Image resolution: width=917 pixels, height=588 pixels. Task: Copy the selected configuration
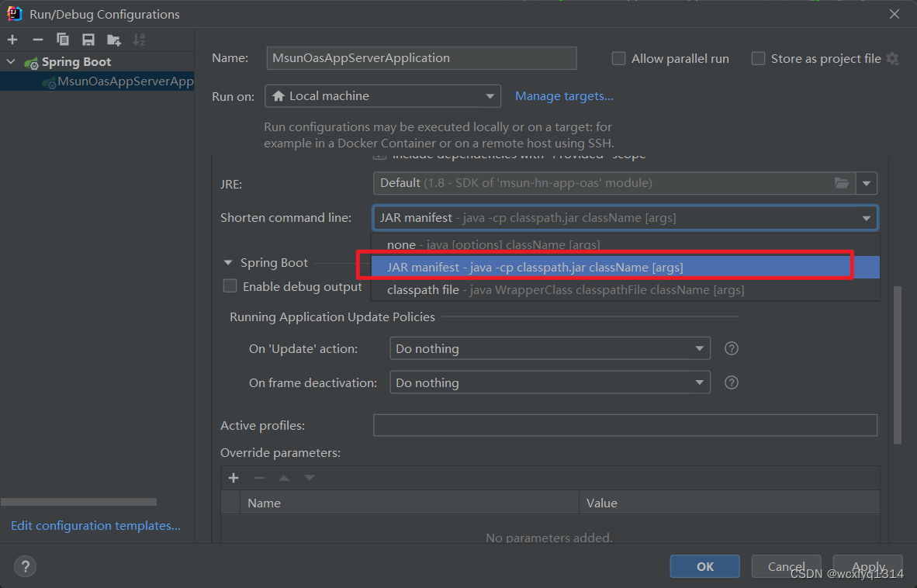point(63,40)
